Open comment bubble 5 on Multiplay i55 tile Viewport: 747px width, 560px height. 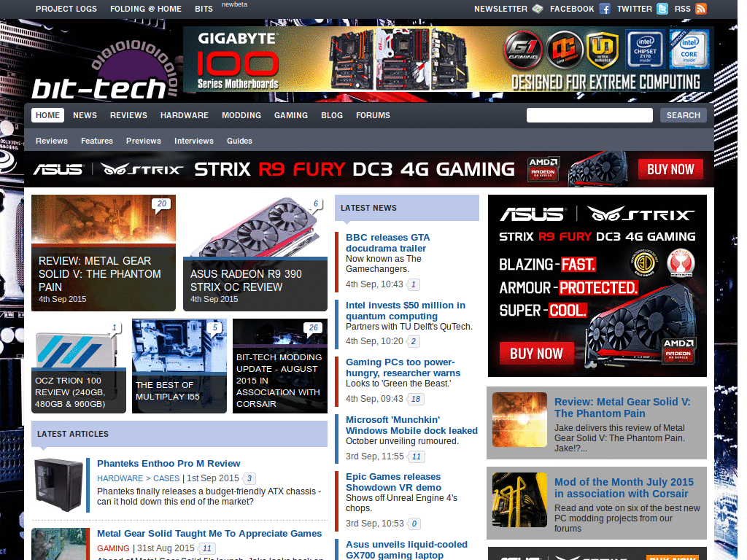pos(215,328)
